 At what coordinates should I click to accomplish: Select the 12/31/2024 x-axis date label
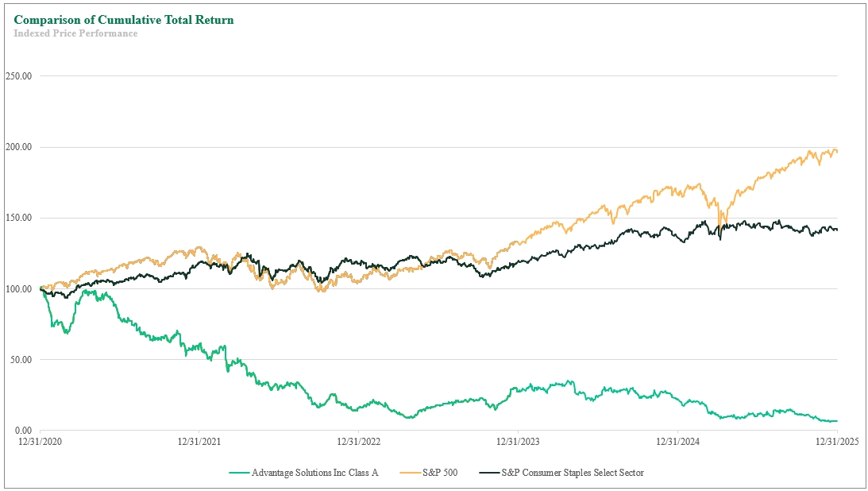click(x=678, y=441)
